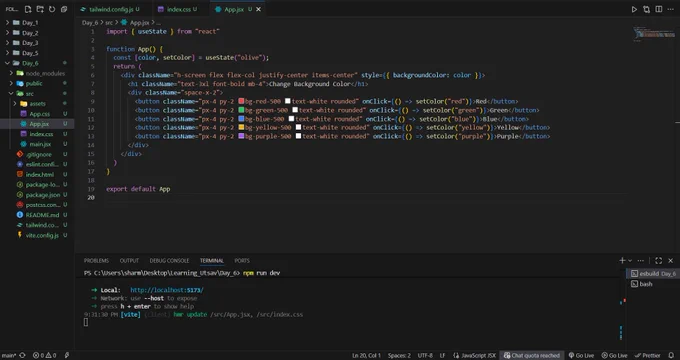Select the bash terminal instance
This screenshot has width=680, height=360.
coord(653,284)
